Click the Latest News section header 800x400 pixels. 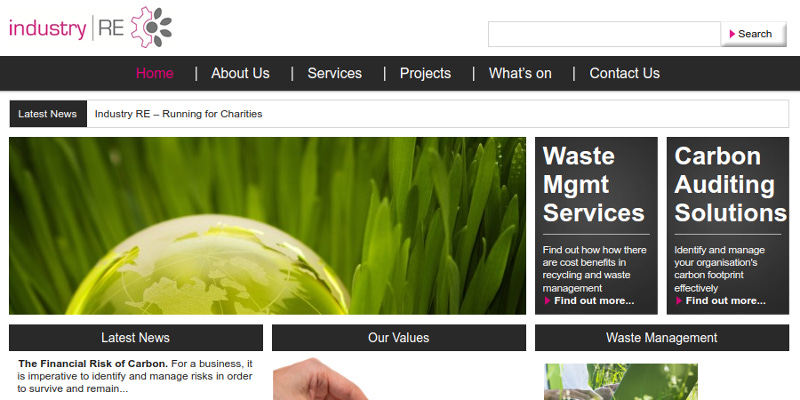tap(136, 338)
